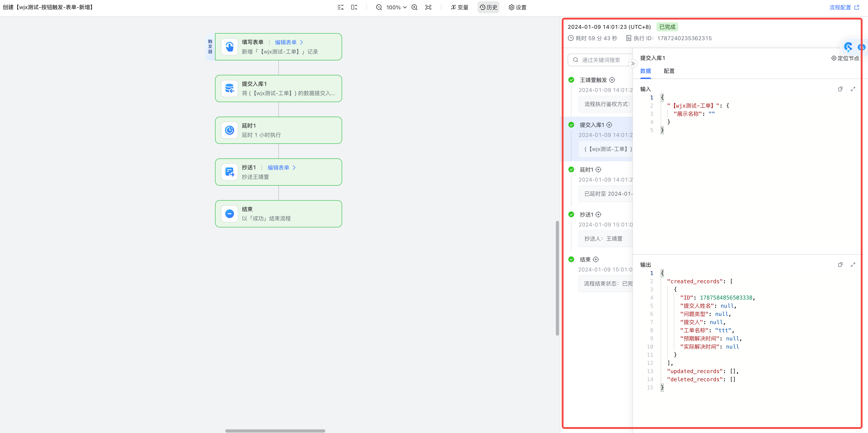Zoom out the flow canvas
Image resolution: width=868 pixels, height=433 pixels.
[379, 7]
